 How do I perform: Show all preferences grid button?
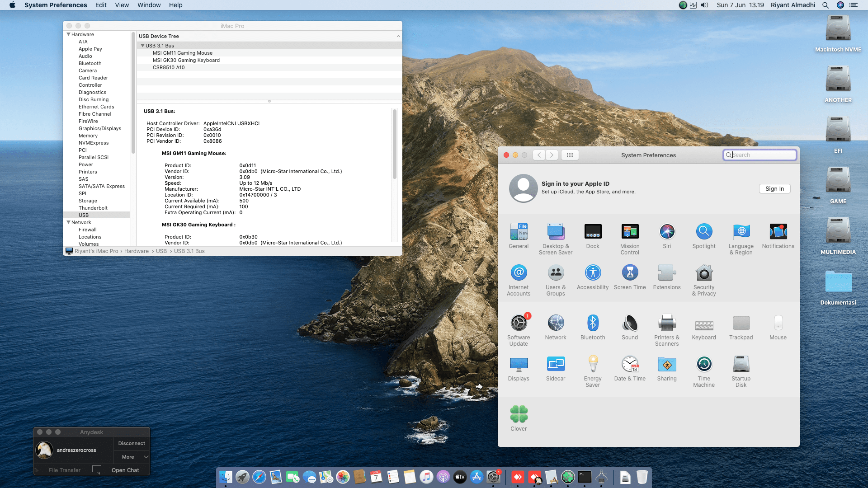[570, 155]
